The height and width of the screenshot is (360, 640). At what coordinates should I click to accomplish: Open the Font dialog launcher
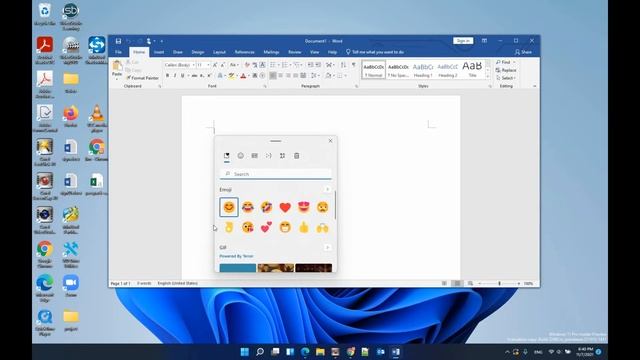tap(265, 87)
